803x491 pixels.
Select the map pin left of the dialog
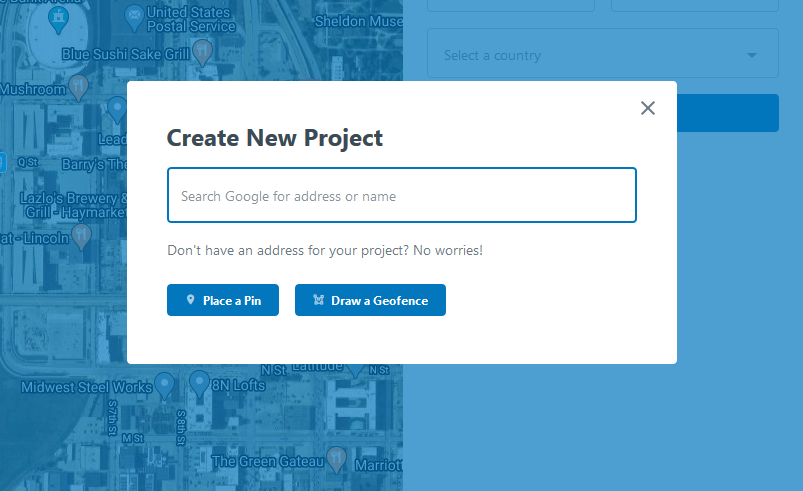click(118, 109)
